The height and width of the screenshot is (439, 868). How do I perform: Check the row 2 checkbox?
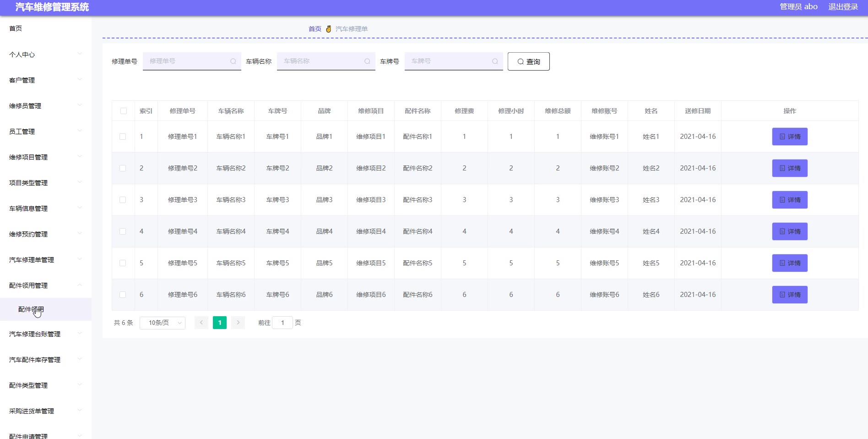pos(123,168)
